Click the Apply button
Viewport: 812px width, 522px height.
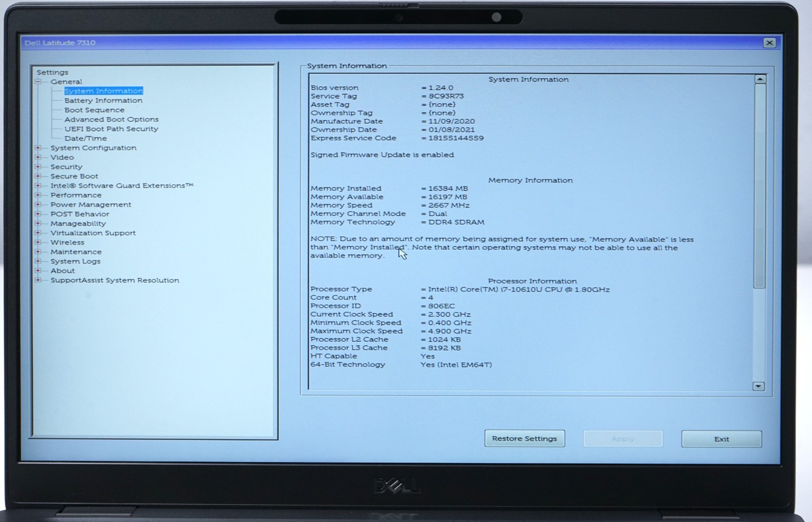(623, 439)
